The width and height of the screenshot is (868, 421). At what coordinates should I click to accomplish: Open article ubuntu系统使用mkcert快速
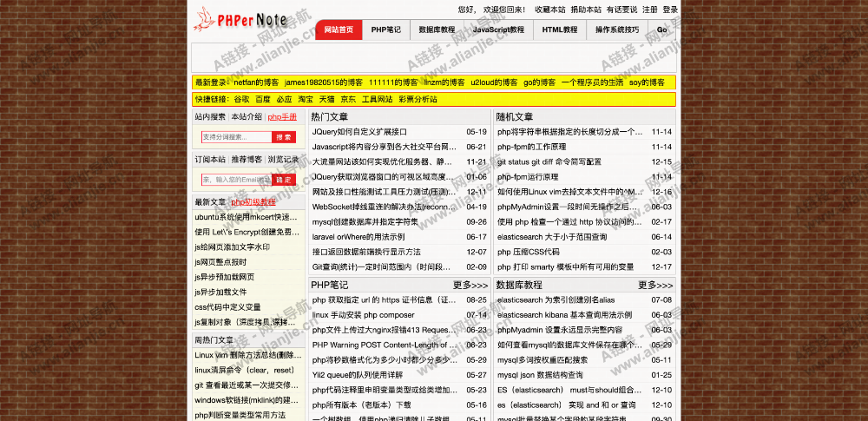click(x=247, y=217)
